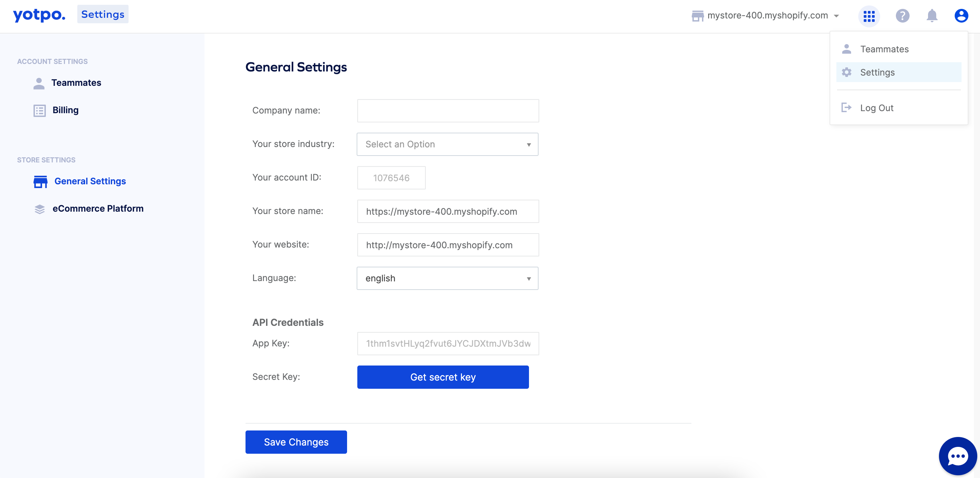Choose Log Out from the profile menu
Screen dimensions: 980x478
[x=899, y=108]
